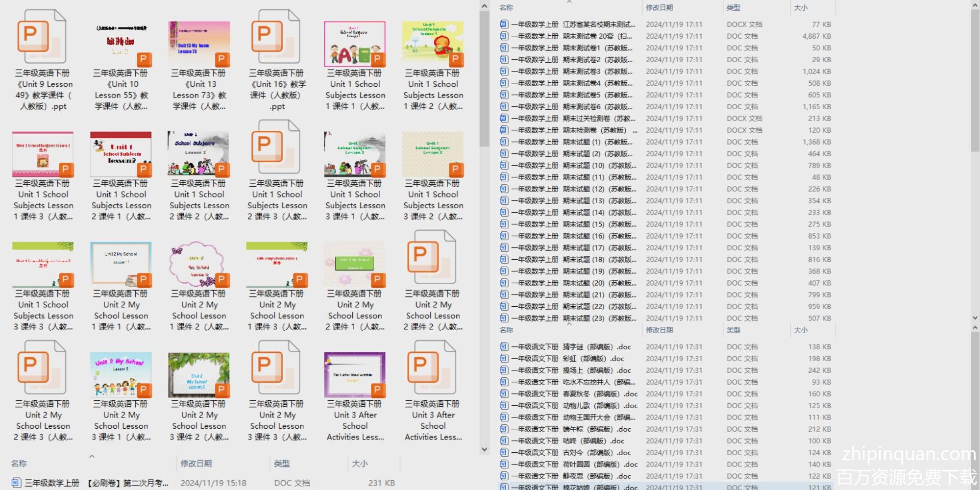The image size is (980, 490).
Task: Click 类型 header above the 一年级语文下册 list
Action: [734, 330]
